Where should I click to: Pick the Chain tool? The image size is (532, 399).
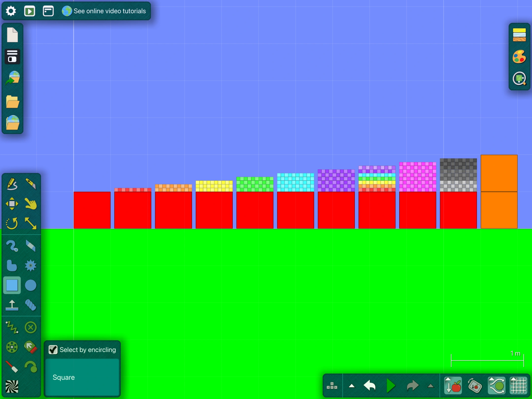tap(31, 305)
